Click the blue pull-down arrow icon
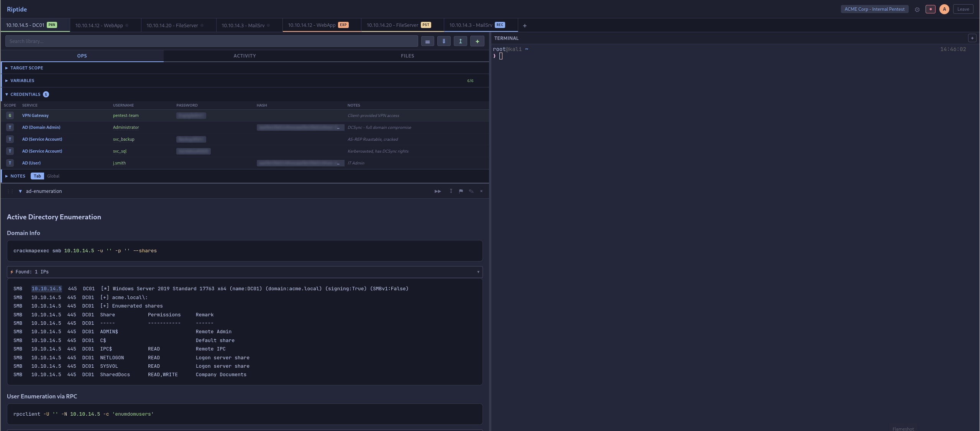The width and height of the screenshot is (980, 431). 443,41
